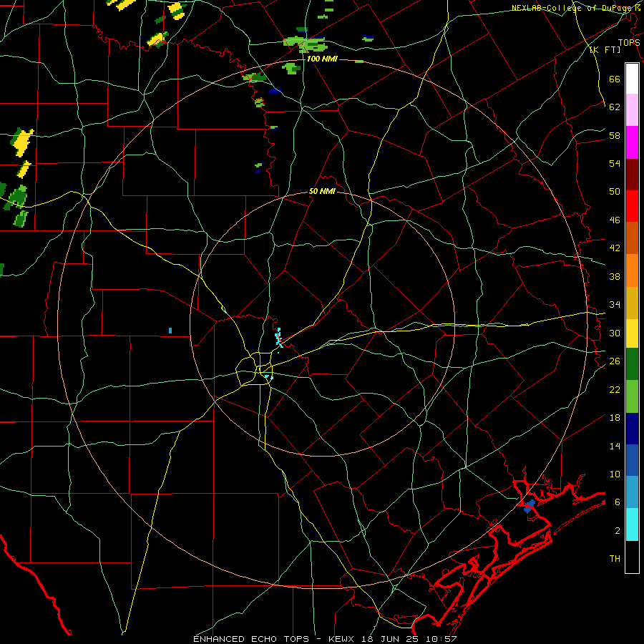
Task: Click the TOPS legend title
Action: coord(629,42)
